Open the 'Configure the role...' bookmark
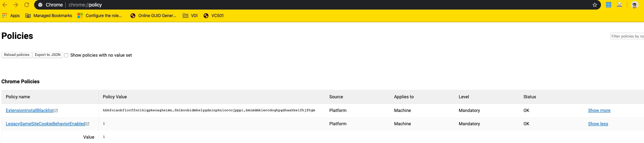Viewport: 644px width, 143px height. click(x=100, y=16)
